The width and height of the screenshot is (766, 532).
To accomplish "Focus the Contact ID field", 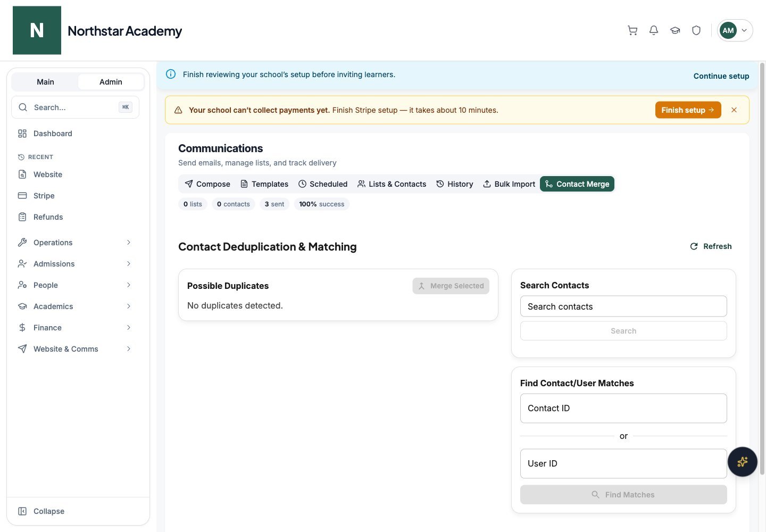I will click(623, 408).
